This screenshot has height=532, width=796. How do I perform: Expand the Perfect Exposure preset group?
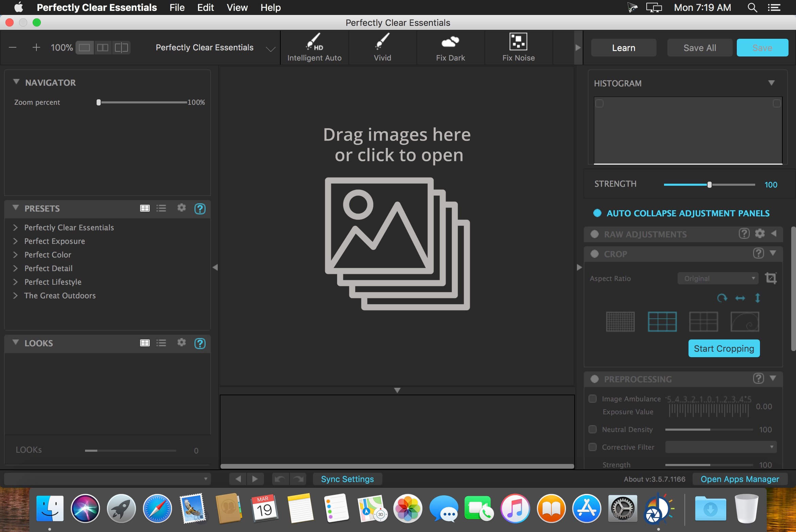(15, 241)
